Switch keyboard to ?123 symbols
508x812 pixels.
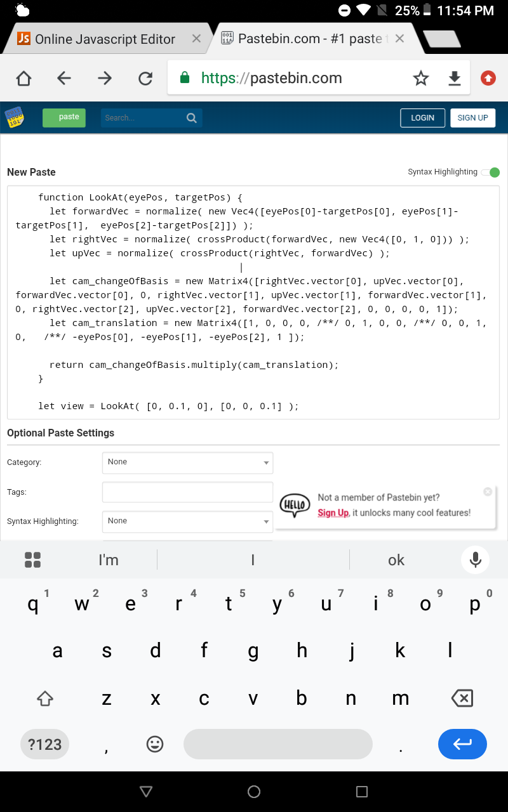[44, 744]
